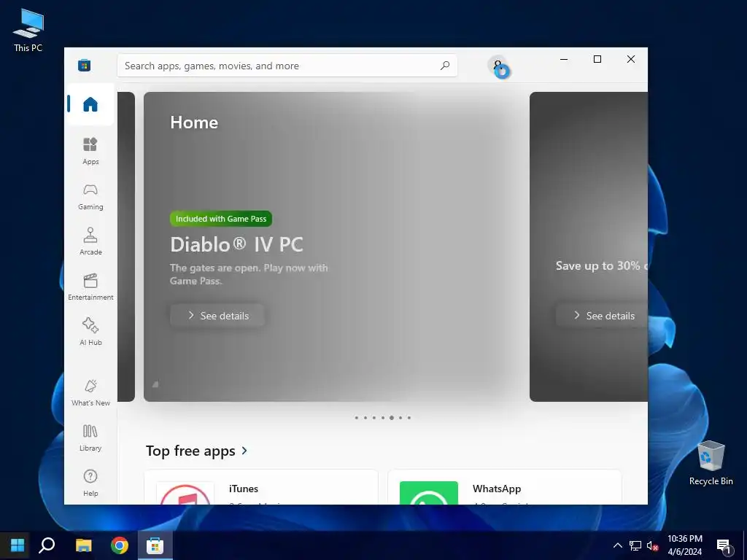Viewport: 747px width, 560px height.
Task: Click the Included with Game Pass badge
Action: pos(221,219)
